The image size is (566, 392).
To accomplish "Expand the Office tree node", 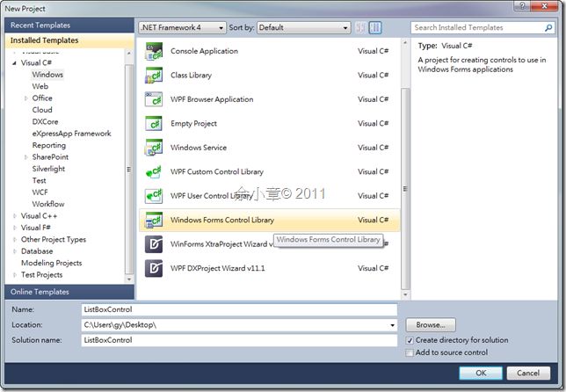I will (x=25, y=98).
